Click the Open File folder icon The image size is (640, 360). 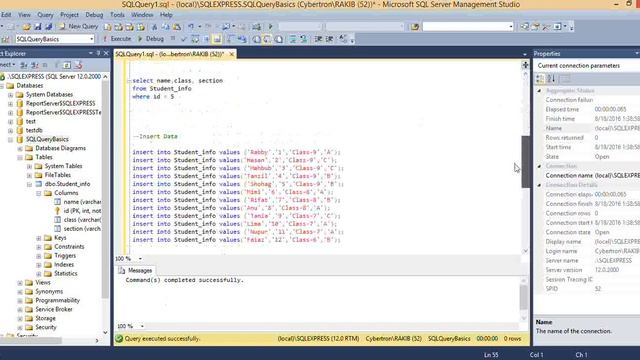pyautogui.click(x=27, y=27)
